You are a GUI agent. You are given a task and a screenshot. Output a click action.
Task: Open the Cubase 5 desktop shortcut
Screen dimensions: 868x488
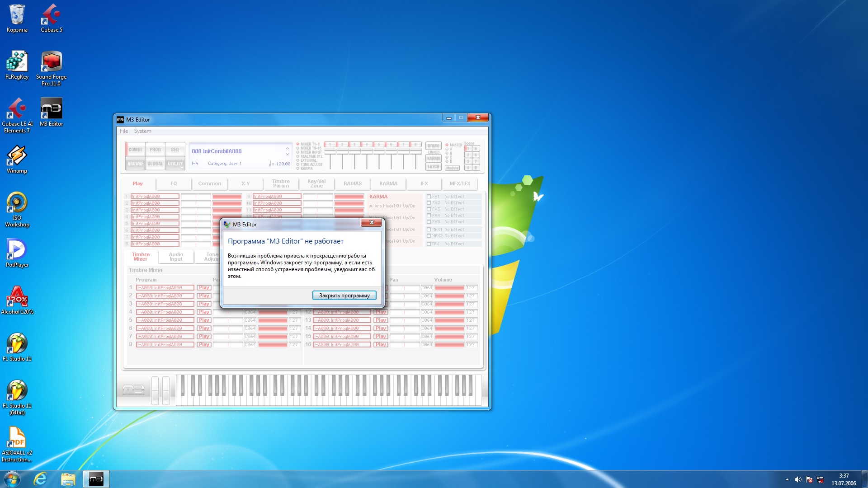(x=51, y=18)
